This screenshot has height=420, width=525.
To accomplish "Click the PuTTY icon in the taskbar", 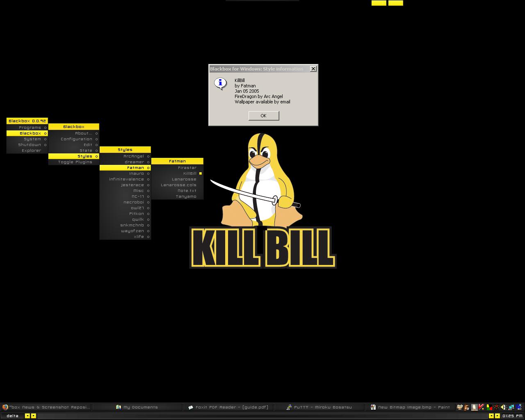I will [x=289, y=407].
